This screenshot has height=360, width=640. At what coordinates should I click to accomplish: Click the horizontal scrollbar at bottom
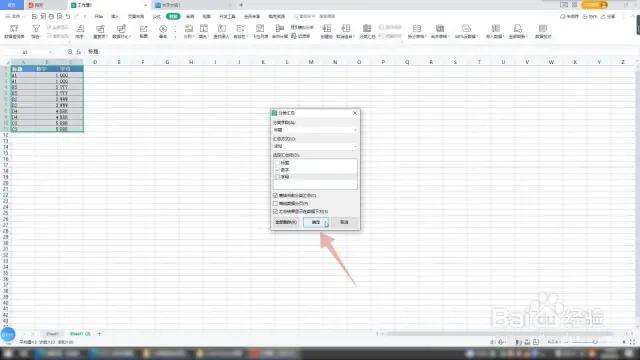500,334
